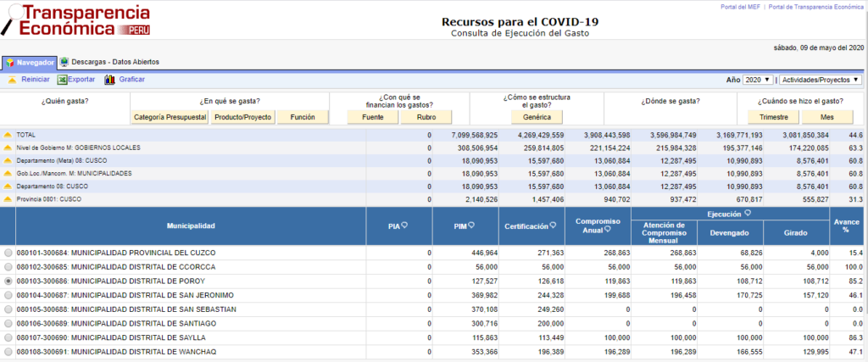Click the Reiniciar icon

click(12, 80)
